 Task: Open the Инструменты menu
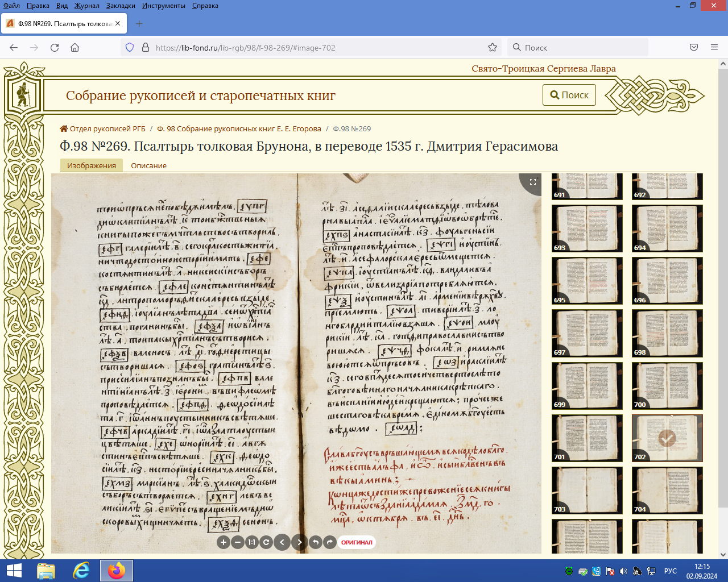pos(164,6)
